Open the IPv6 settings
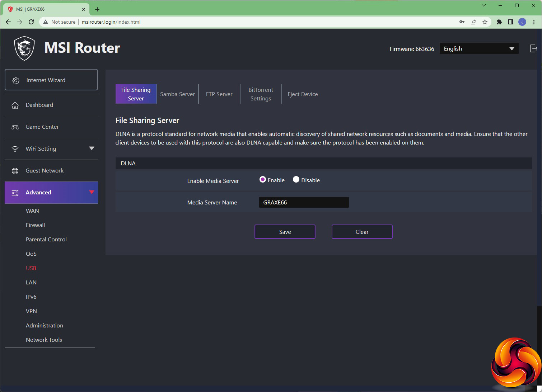The width and height of the screenshot is (542, 392). tap(31, 297)
